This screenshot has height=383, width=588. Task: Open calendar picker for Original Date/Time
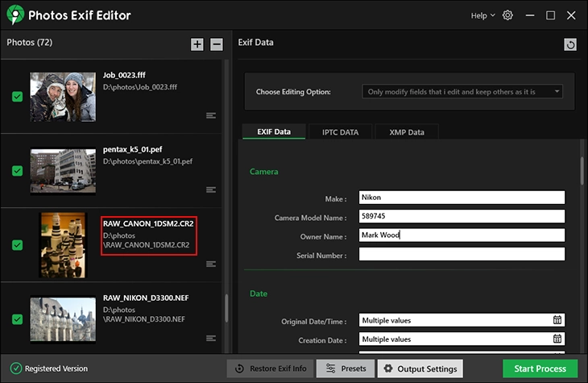click(x=557, y=320)
